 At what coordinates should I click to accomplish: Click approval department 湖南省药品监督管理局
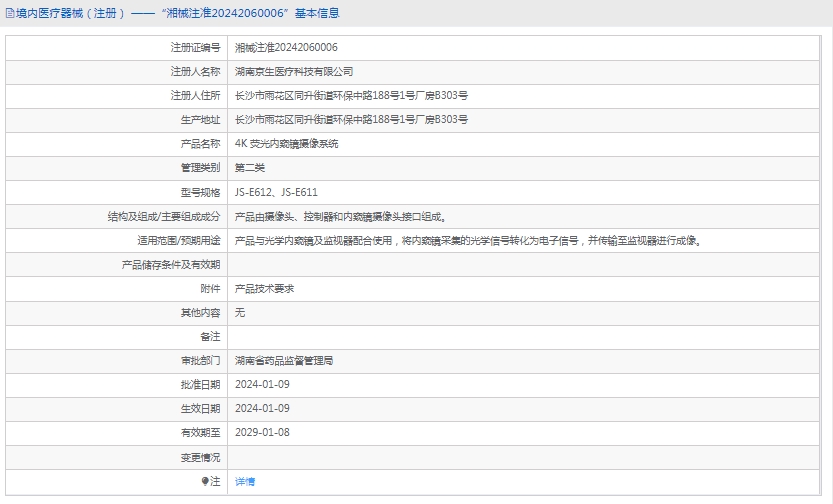[x=284, y=360]
